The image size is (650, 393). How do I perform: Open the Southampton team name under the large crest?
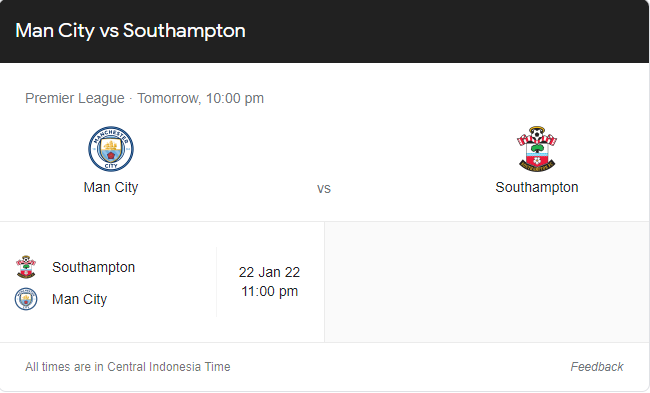(x=537, y=187)
